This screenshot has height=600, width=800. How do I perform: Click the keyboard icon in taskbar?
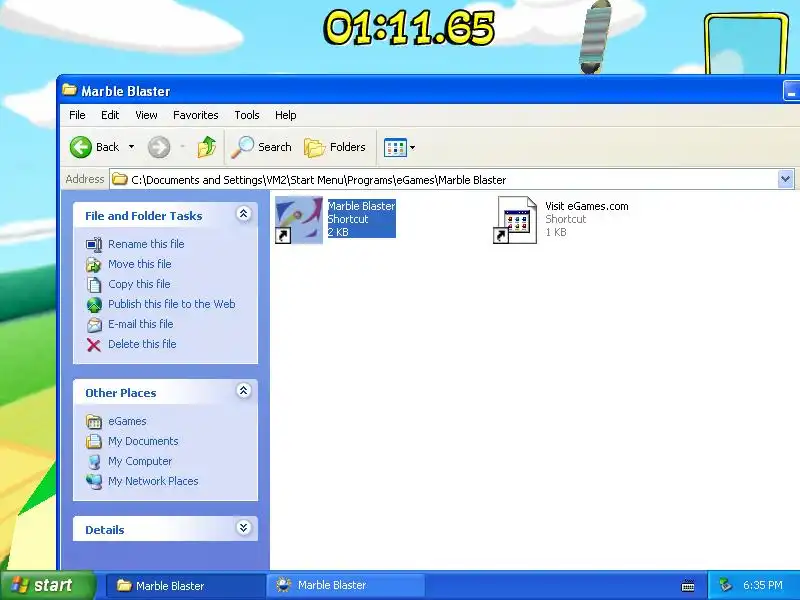tap(688, 586)
